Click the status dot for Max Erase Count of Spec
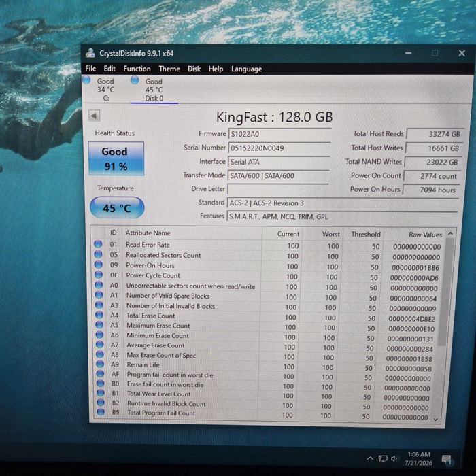 click(100, 354)
